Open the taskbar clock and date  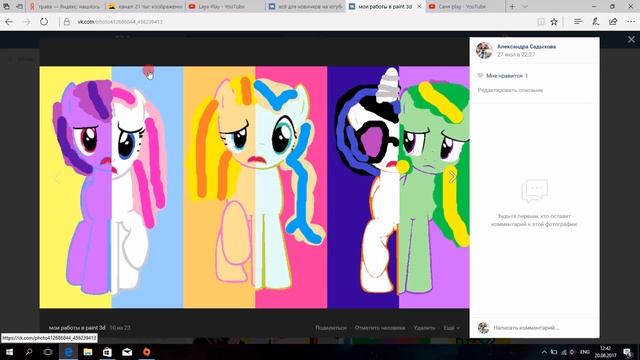(605, 352)
